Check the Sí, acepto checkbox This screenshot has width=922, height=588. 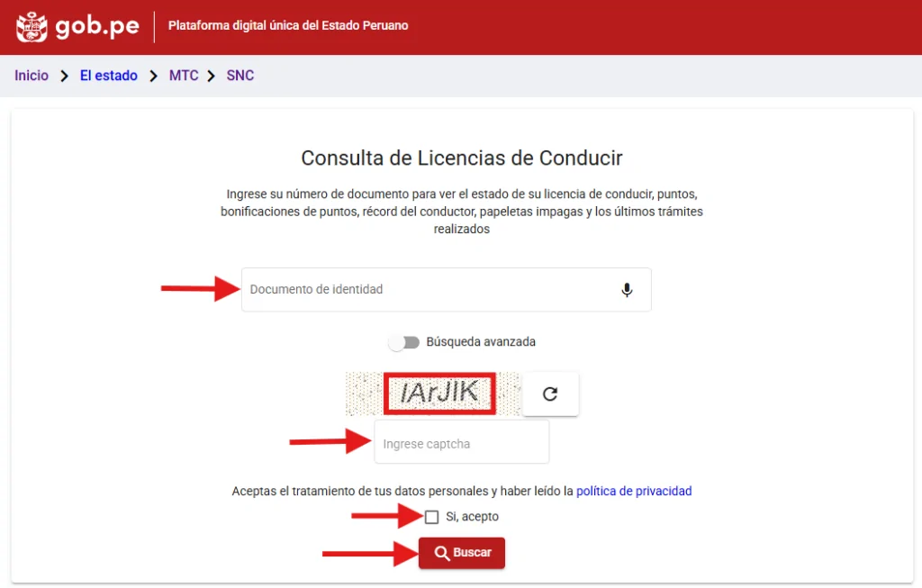tap(432, 517)
